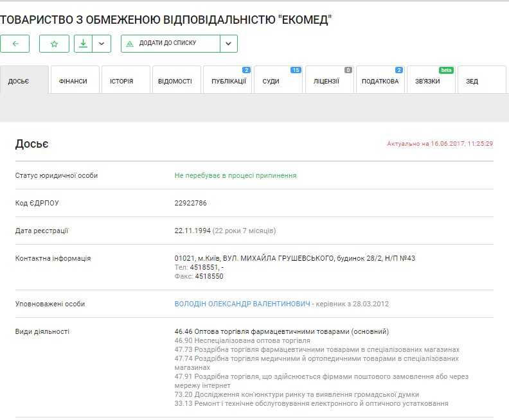Select the Досьє tab
Viewport: 509px width, 420px height.
pyautogui.click(x=24, y=81)
